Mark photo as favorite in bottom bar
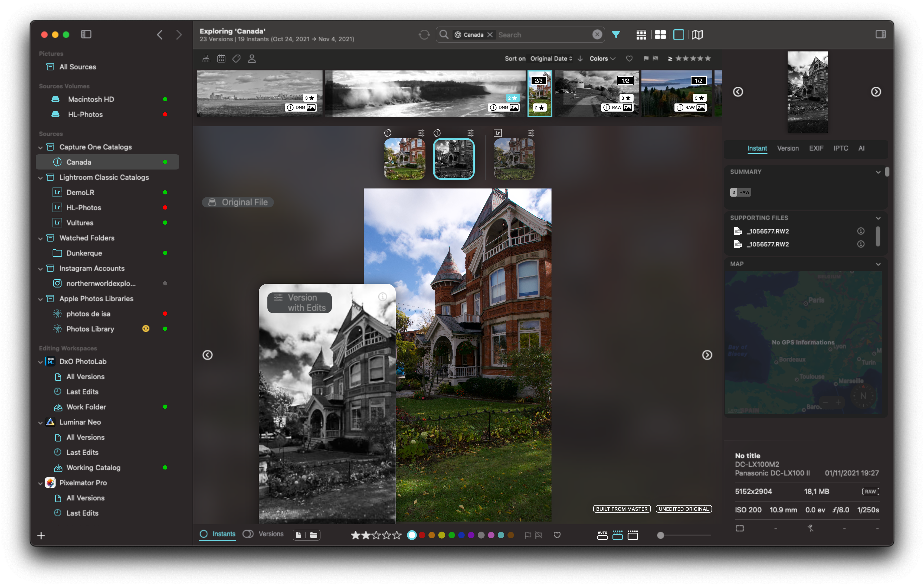This screenshot has width=924, height=586. click(557, 535)
